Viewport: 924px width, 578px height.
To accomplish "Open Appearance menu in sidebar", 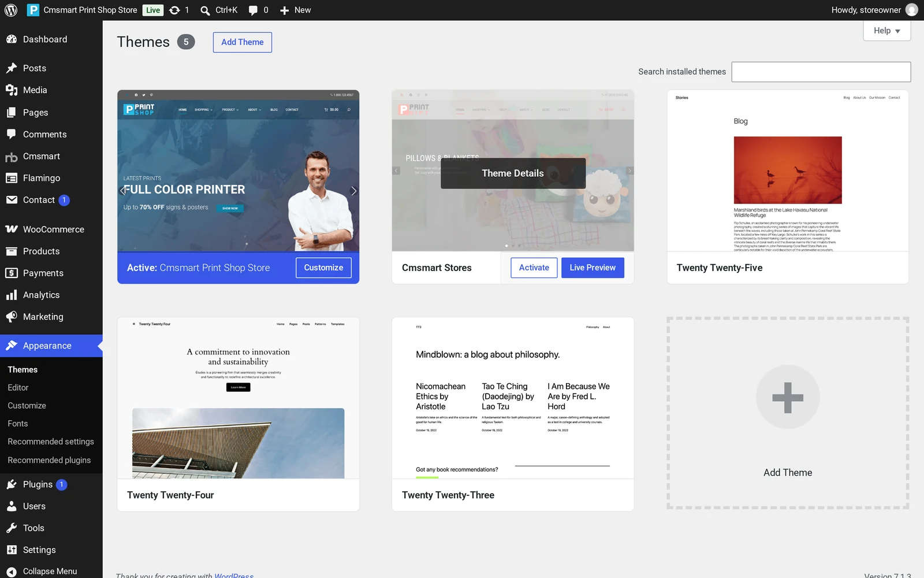I will (51, 346).
